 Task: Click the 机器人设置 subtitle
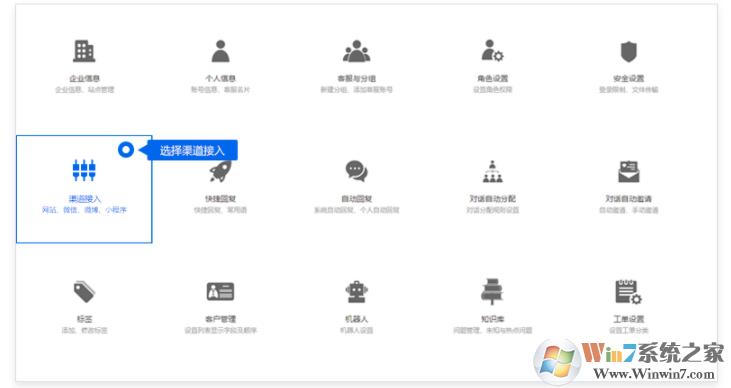pyautogui.click(x=357, y=330)
